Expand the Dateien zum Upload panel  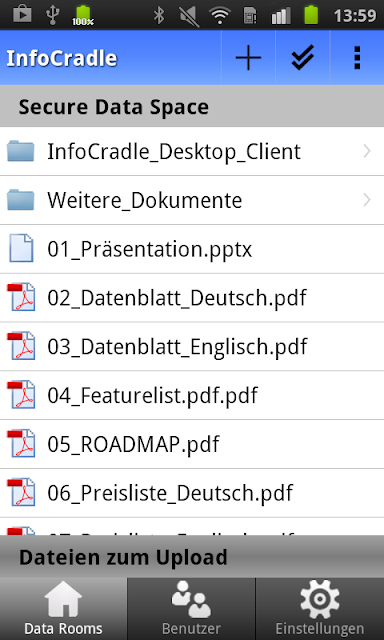[192, 557]
